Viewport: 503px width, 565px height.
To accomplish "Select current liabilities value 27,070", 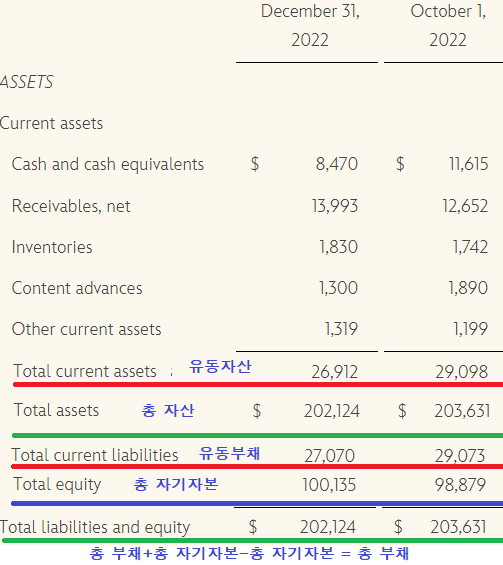I will coord(329,456).
